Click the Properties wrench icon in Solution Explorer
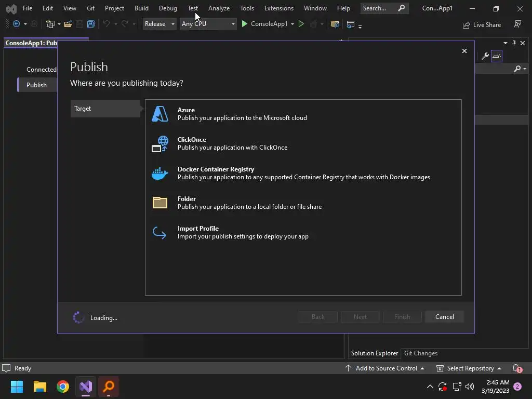The height and width of the screenshot is (399, 532). pyautogui.click(x=485, y=56)
